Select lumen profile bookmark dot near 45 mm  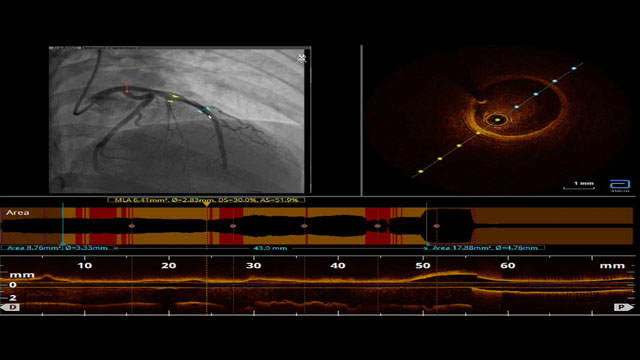pyautogui.click(x=378, y=226)
